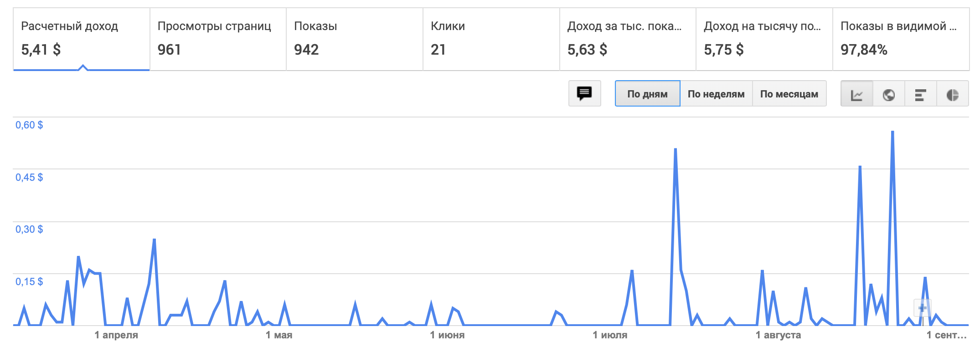Select the line chart view icon
This screenshot has width=980, height=347.
(857, 93)
